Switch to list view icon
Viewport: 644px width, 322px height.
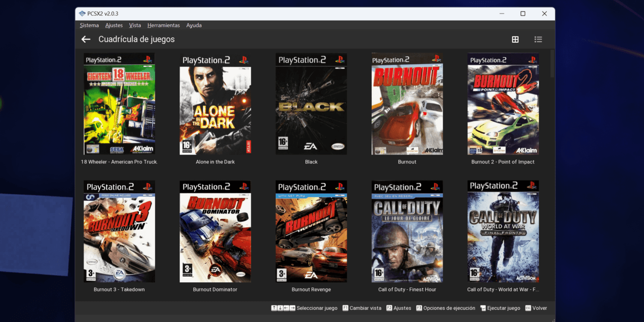538,39
